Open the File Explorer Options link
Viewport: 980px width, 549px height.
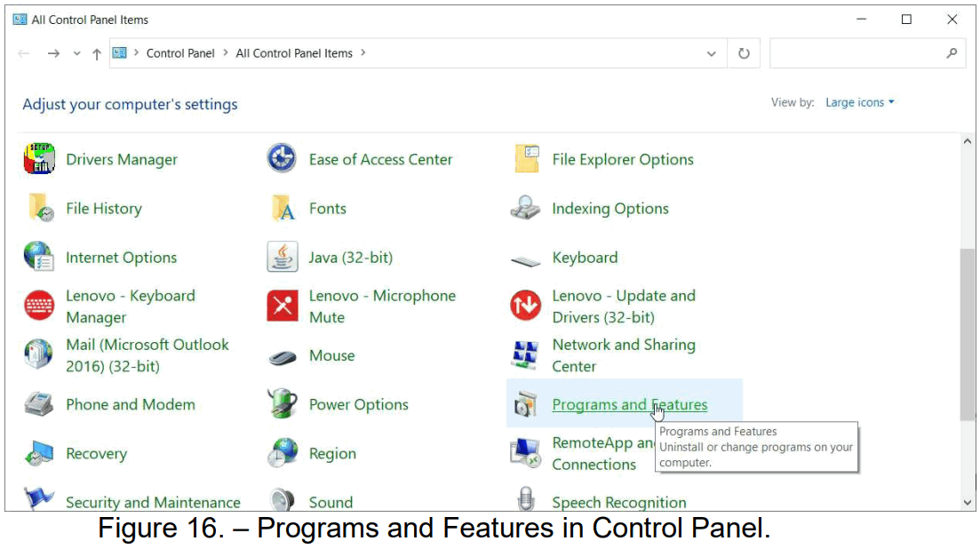click(622, 160)
